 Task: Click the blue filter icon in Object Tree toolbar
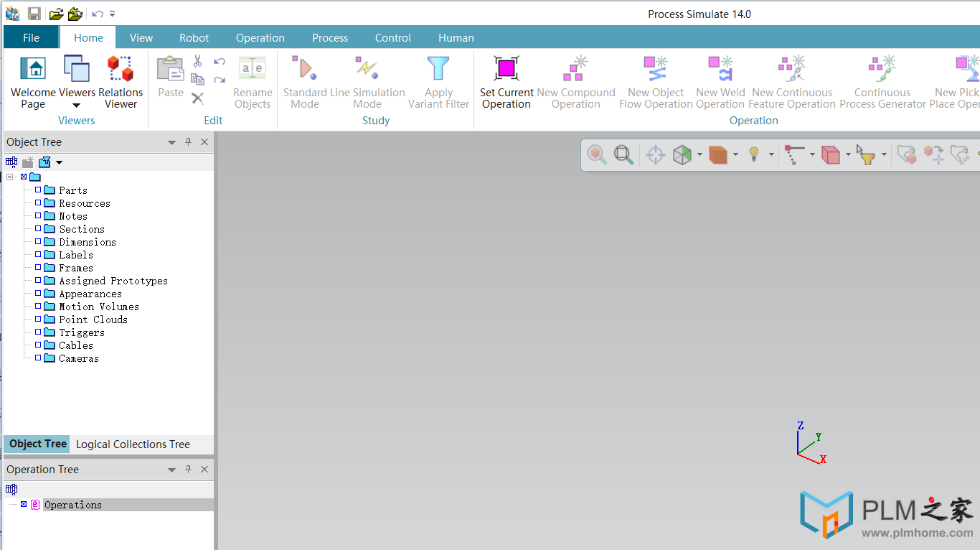44,162
